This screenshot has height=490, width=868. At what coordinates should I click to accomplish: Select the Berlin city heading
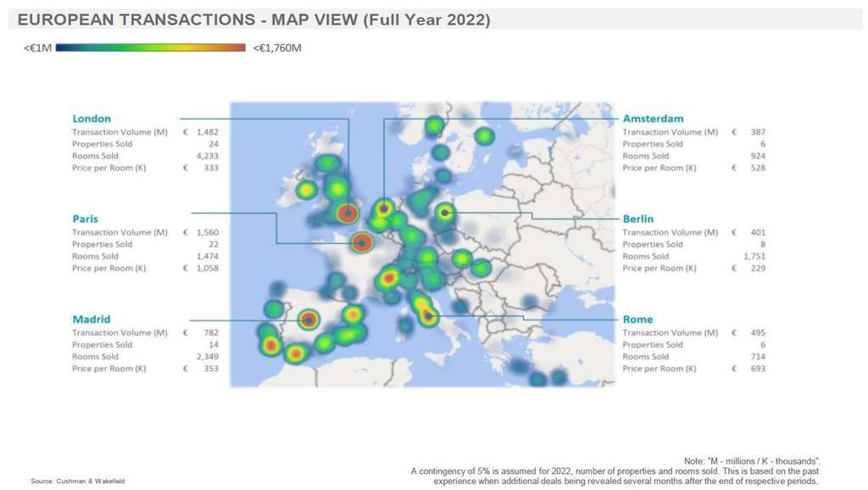pos(638,219)
